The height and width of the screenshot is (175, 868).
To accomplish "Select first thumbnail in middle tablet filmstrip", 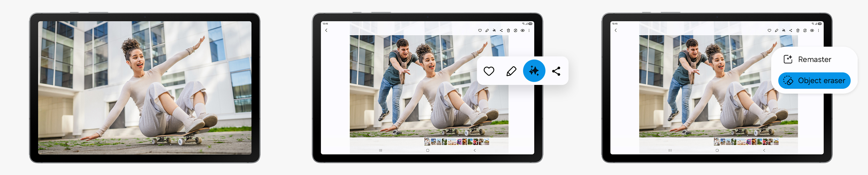I will 427,142.
